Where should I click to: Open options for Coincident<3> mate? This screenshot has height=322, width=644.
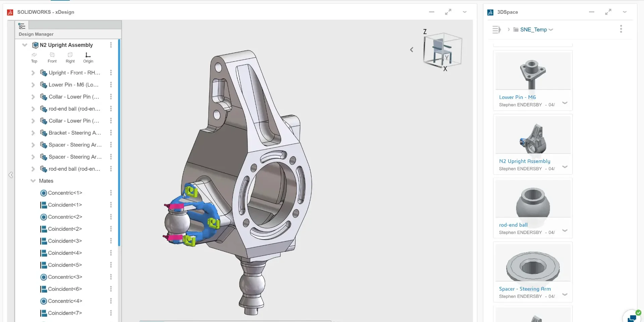pos(111,241)
